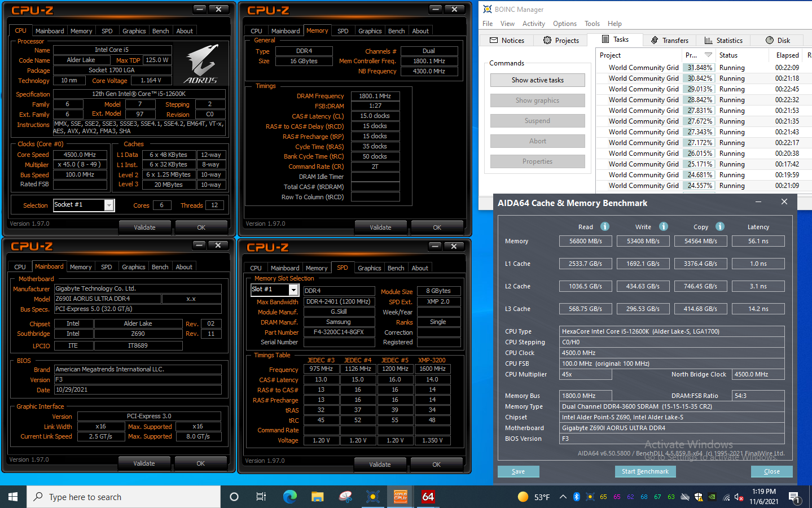Click Validate in the CPU-Z CPU window
The height and width of the screenshot is (508, 812).
(x=144, y=227)
